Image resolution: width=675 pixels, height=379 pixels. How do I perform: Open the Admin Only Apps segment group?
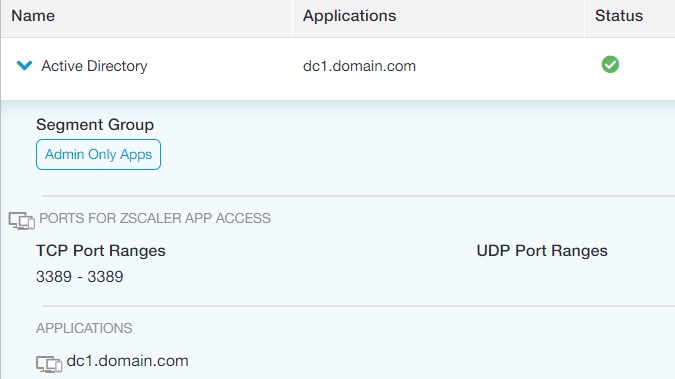click(99, 154)
